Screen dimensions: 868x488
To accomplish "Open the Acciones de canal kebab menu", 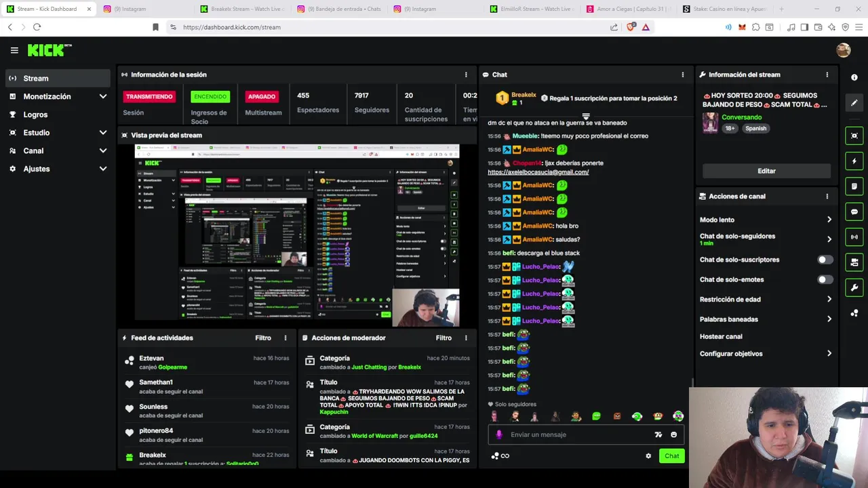I will pyautogui.click(x=827, y=197).
